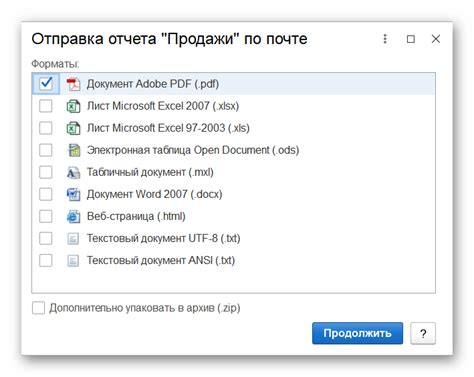
Task: Select 'Табличный документ (.mxl)' row text
Action: (150, 172)
